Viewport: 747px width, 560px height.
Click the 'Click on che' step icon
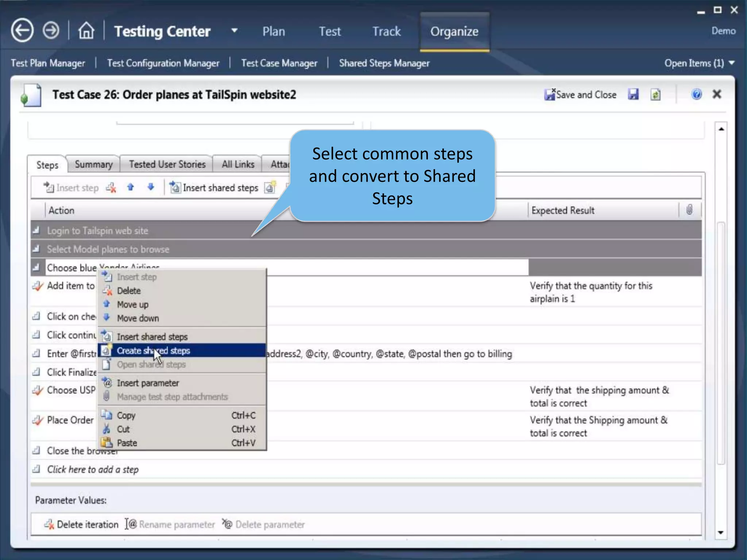pos(36,316)
